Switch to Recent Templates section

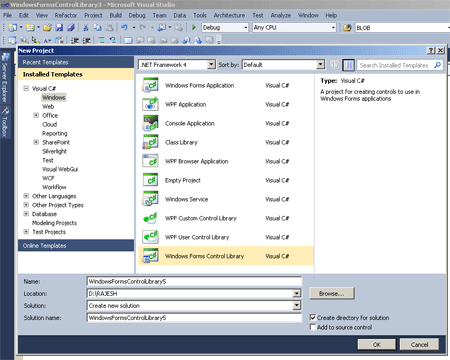coord(76,62)
